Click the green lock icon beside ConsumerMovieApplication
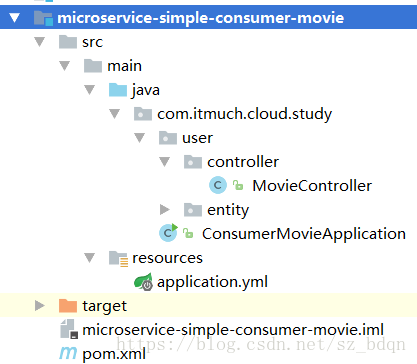Screen dimensions: 417x364 click(x=188, y=233)
